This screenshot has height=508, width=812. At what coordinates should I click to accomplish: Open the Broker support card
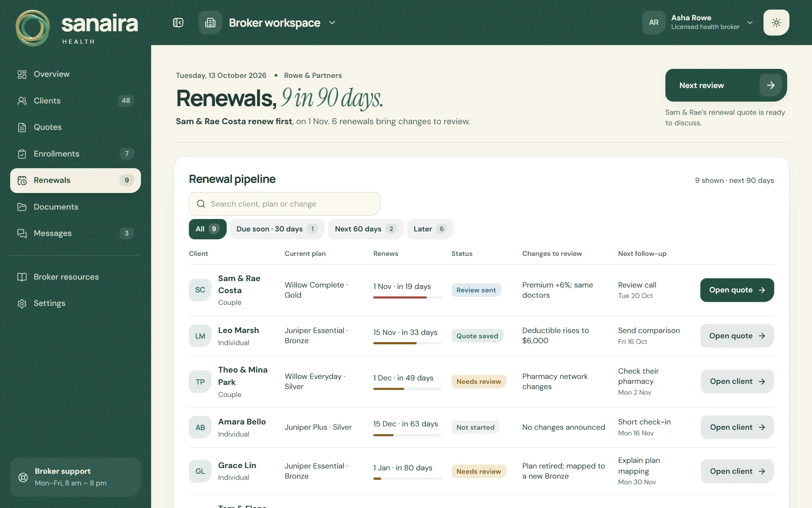coord(76,477)
